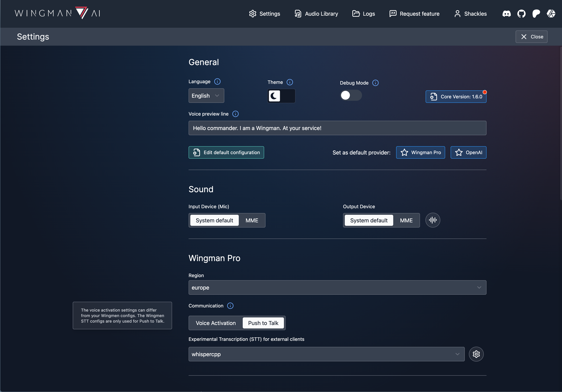Go to Logs in top navigation
Image resolution: width=562 pixels, height=392 pixels.
coord(364,14)
